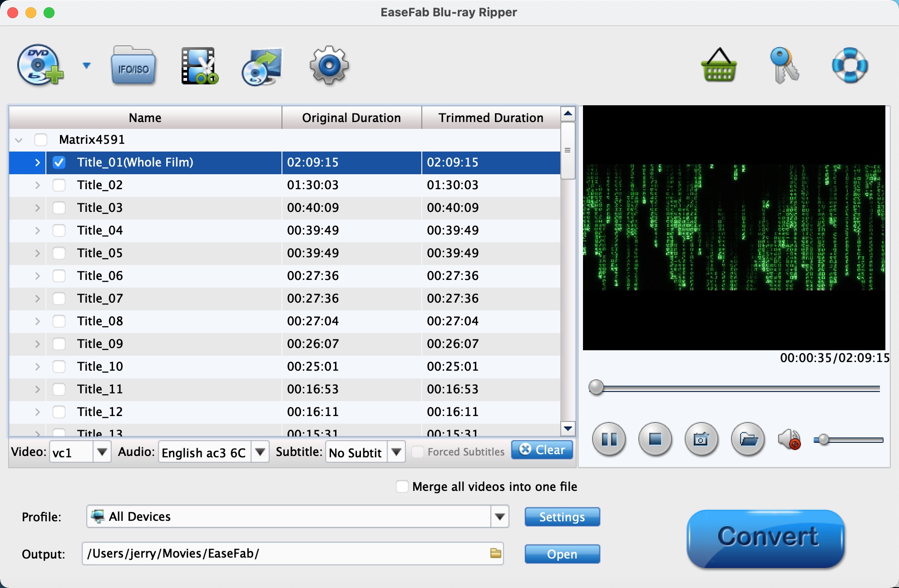Image resolution: width=899 pixels, height=588 pixels.
Task: Take a snapshot with the camera icon
Action: point(701,439)
